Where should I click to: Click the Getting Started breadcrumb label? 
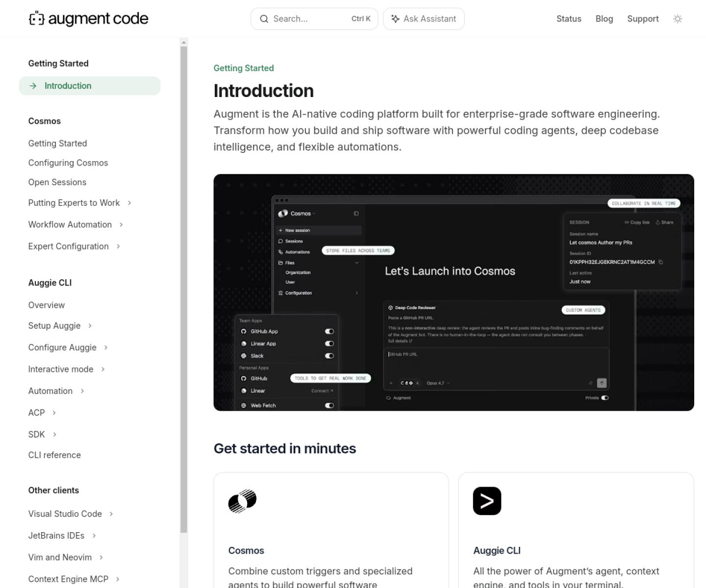[x=244, y=68]
